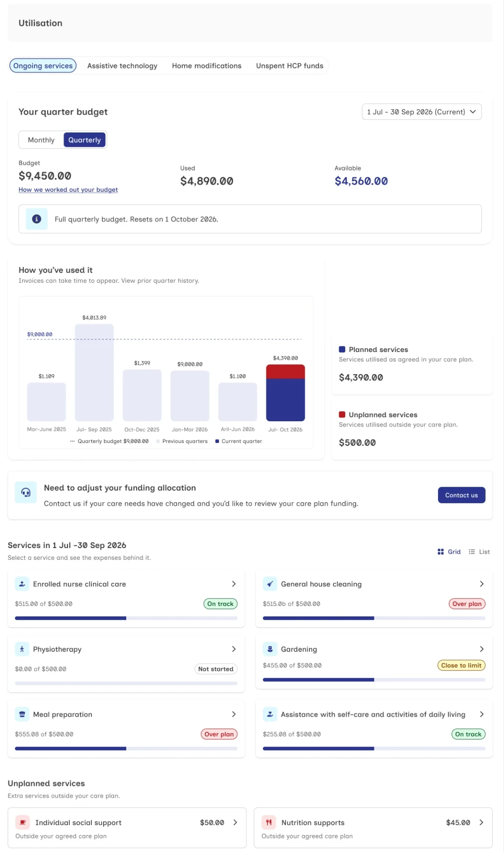Viewport: 504px width, 852px height.
Task: Click the $45.00 Nutrition supports amount
Action: click(458, 822)
